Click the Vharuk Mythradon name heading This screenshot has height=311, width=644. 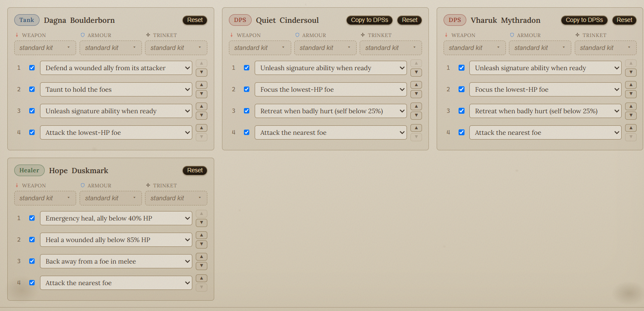(505, 20)
